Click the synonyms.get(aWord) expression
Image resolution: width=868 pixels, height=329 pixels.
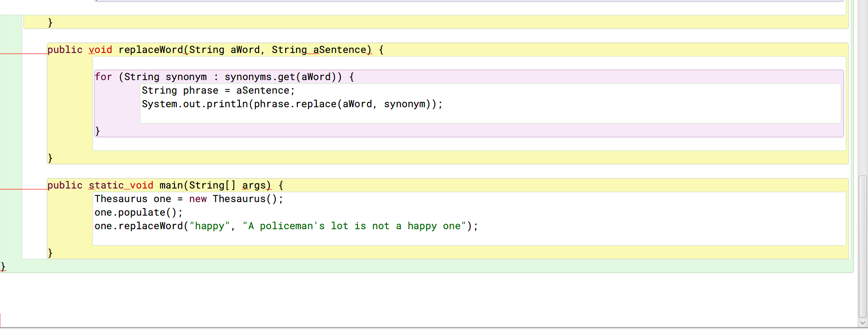pos(281,77)
